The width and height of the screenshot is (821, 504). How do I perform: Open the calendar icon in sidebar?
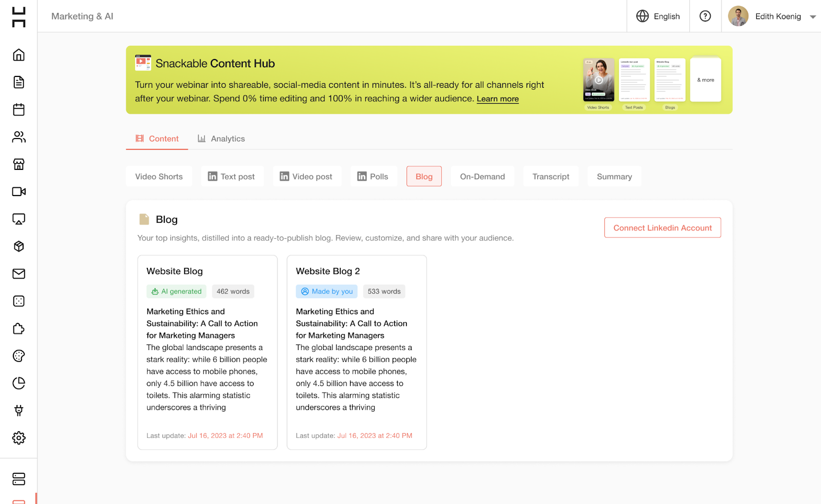pos(18,109)
